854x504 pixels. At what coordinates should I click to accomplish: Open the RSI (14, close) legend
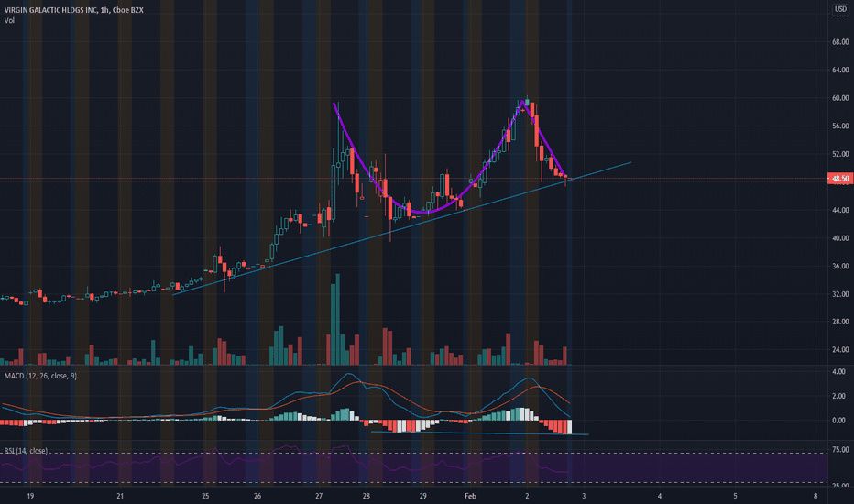click(27, 451)
